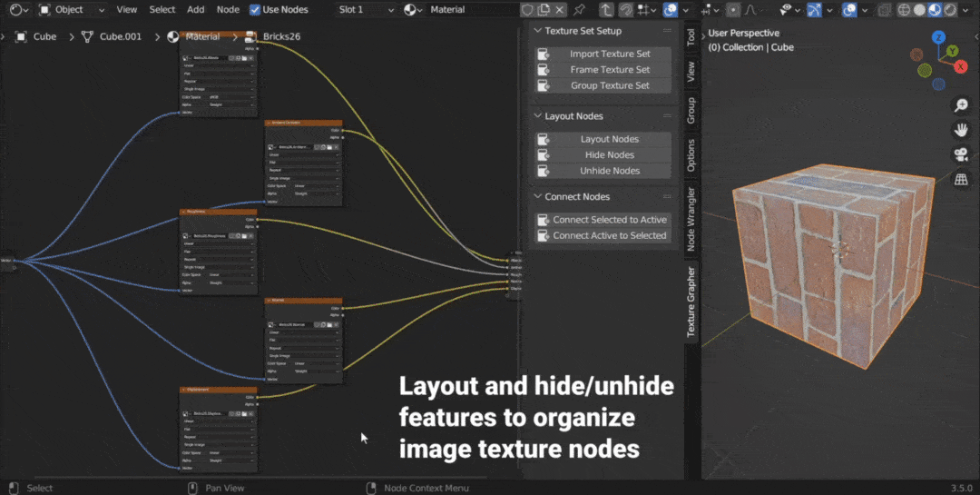Image resolution: width=980 pixels, height=495 pixels.
Task: Click the Bricks26 breadcrumb item
Action: tap(273, 36)
